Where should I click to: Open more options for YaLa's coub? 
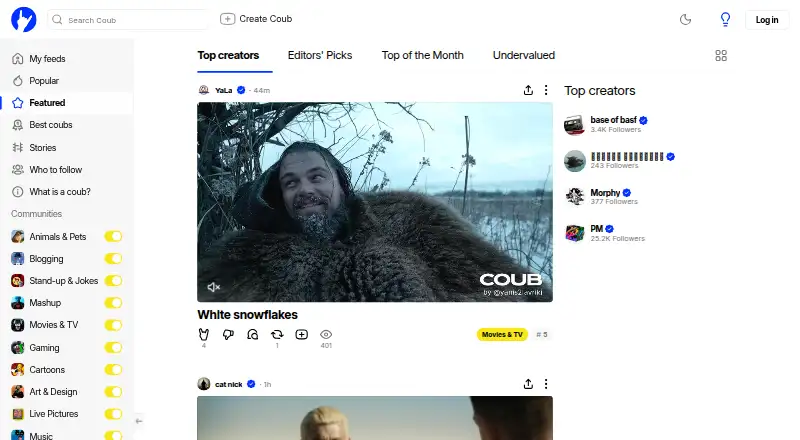(546, 90)
